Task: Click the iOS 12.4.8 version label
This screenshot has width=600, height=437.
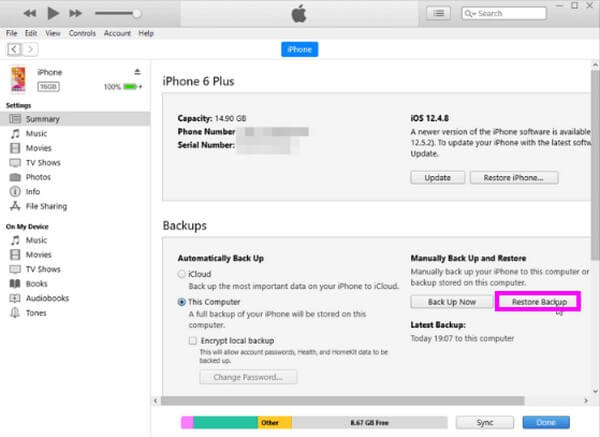Action: (x=429, y=118)
